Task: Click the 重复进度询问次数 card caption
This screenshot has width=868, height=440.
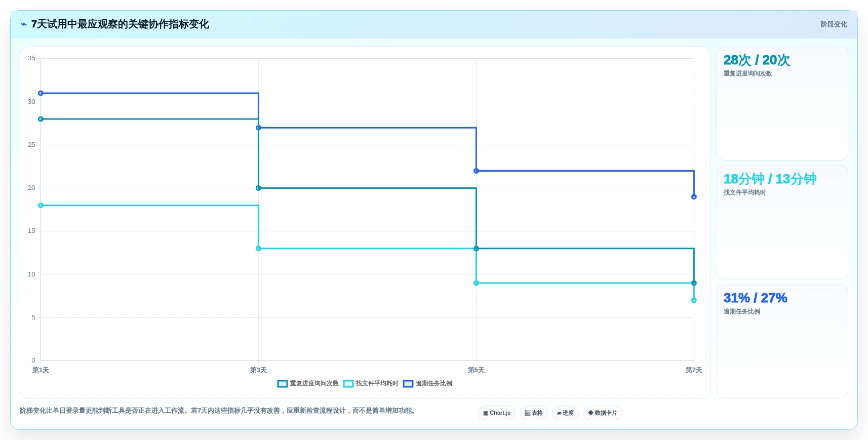Action: (747, 74)
